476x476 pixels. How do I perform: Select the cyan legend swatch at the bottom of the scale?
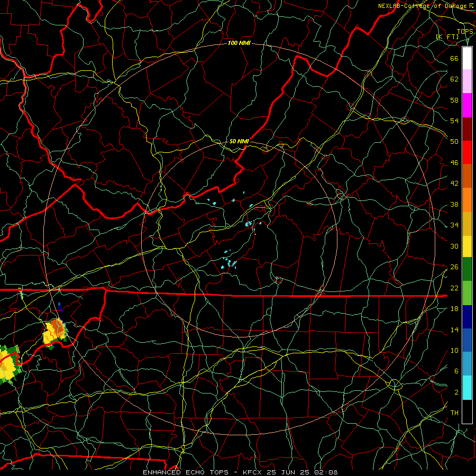click(x=467, y=388)
